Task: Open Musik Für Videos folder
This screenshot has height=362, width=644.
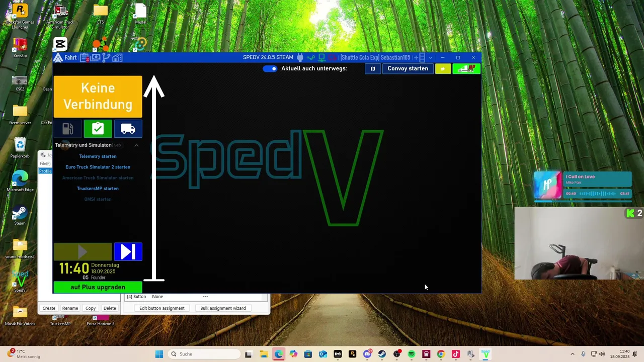Action: click(x=20, y=316)
